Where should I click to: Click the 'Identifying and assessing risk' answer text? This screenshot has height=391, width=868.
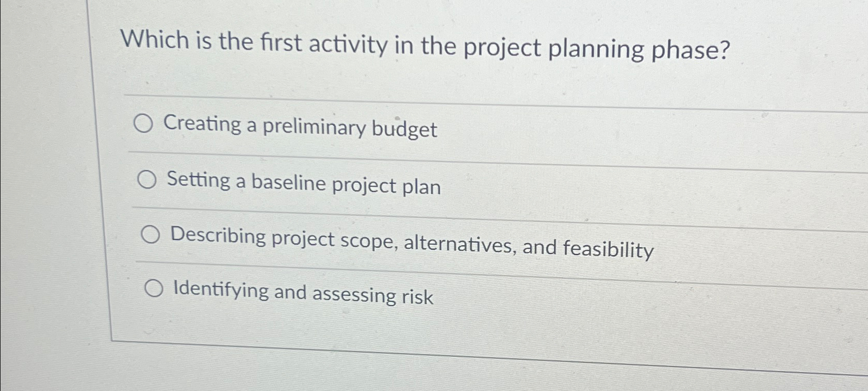tap(303, 293)
